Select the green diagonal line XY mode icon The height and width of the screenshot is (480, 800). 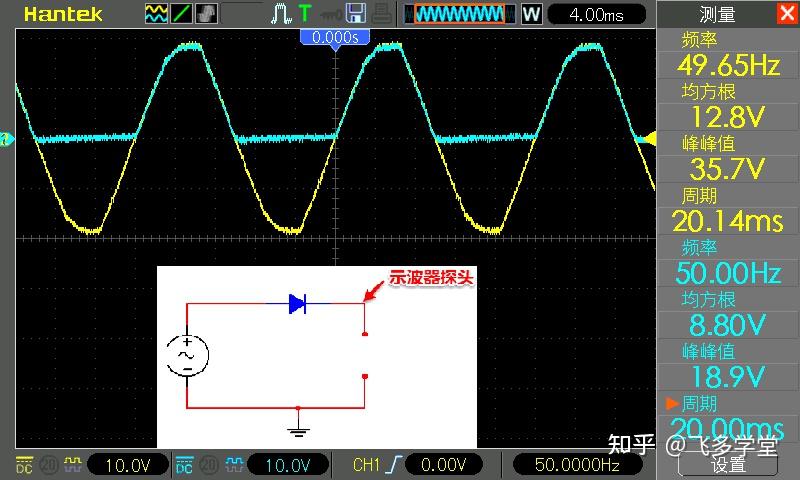[x=181, y=14]
